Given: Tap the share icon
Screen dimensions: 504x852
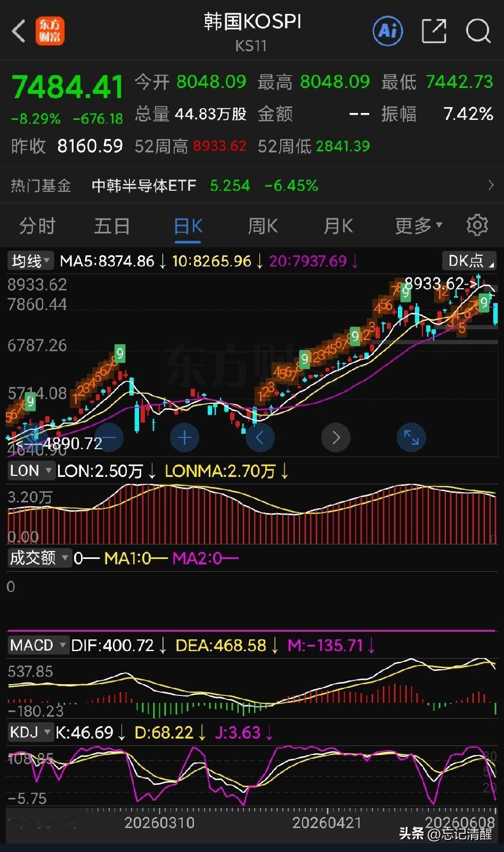Looking at the screenshot, I should point(434,31).
